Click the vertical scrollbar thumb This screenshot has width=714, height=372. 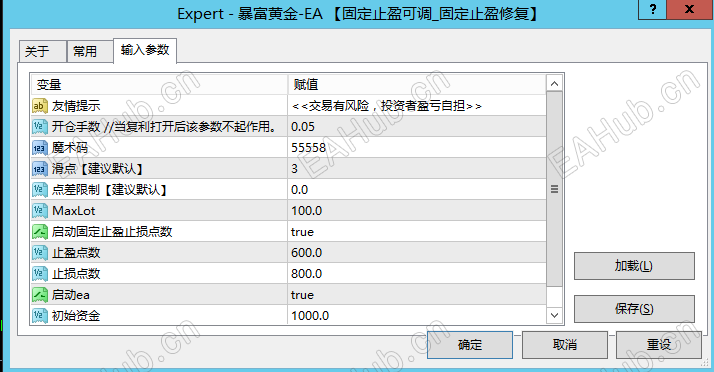554,189
